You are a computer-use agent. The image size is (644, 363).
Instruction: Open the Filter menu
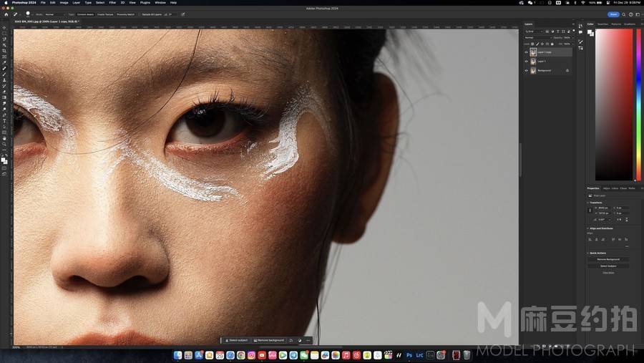pyautogui.click(x=112, y=2)
